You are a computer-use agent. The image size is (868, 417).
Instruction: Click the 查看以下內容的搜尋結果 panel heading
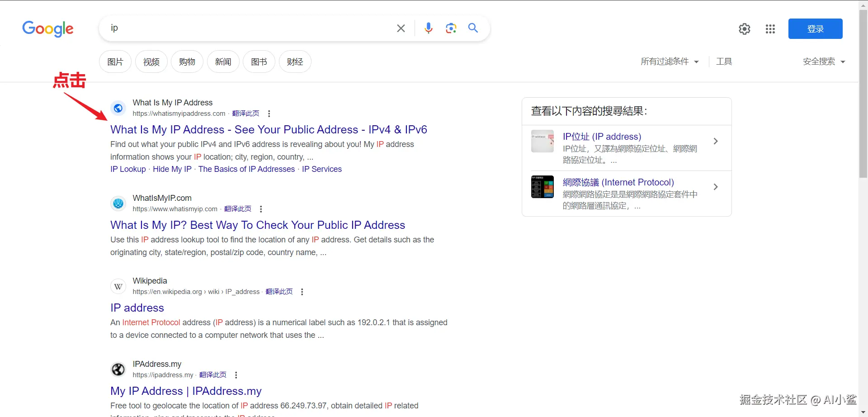[x=589, y=111]
